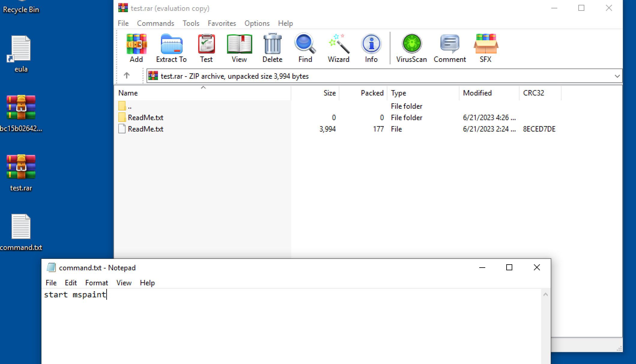Select the parent folder '..' entry

coord(125,106)
